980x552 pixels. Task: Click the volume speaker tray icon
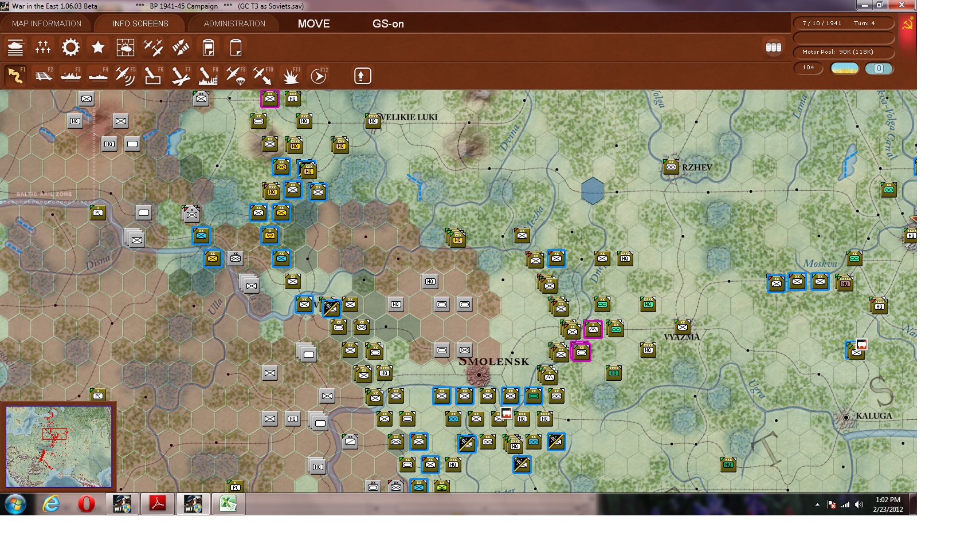point(859,504)
